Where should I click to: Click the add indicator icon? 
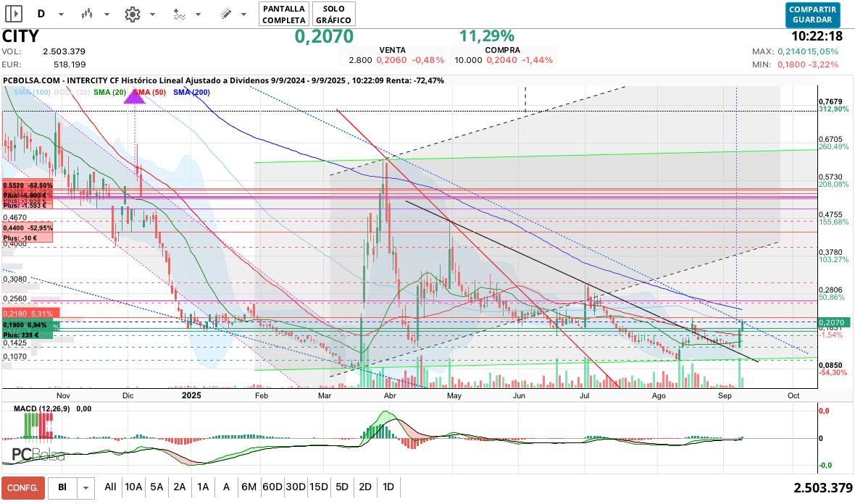[x=179, y=14]
